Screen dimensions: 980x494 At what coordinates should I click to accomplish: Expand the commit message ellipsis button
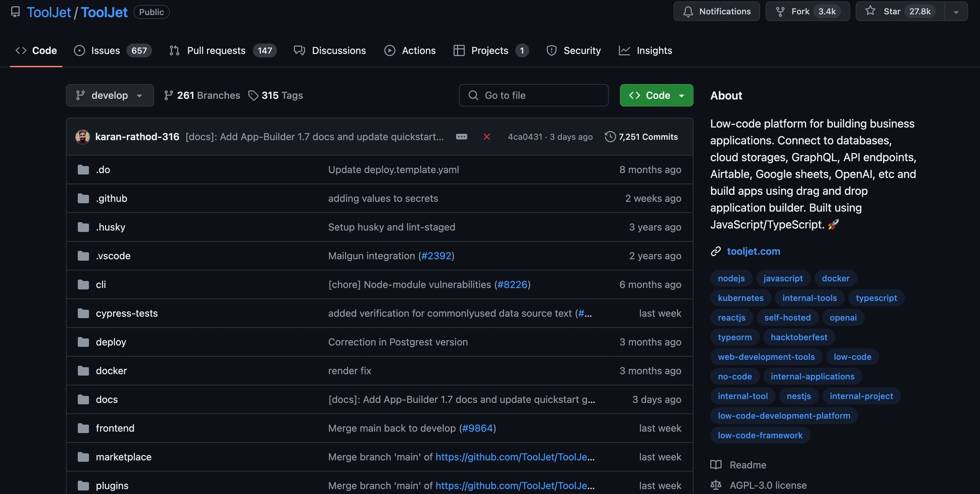pos(462,137)
